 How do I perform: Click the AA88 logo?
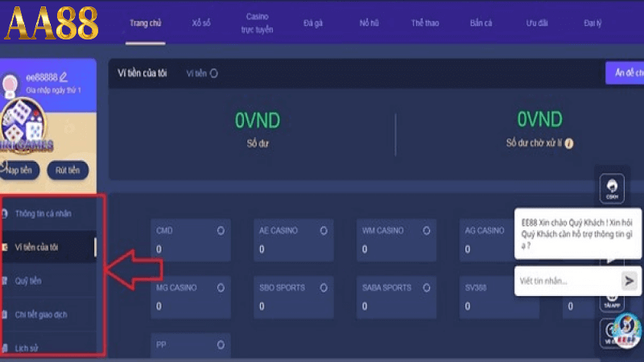(52, 23)
